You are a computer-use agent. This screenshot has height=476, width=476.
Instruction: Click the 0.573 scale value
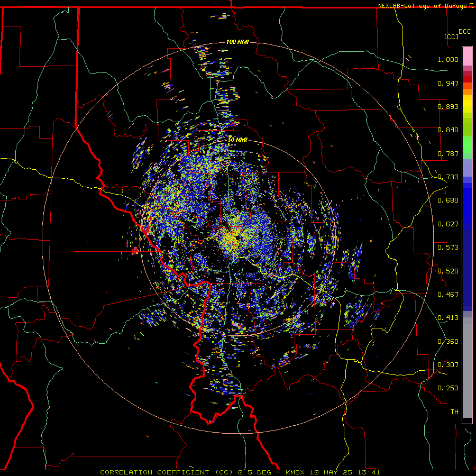(x=448, y=248)
